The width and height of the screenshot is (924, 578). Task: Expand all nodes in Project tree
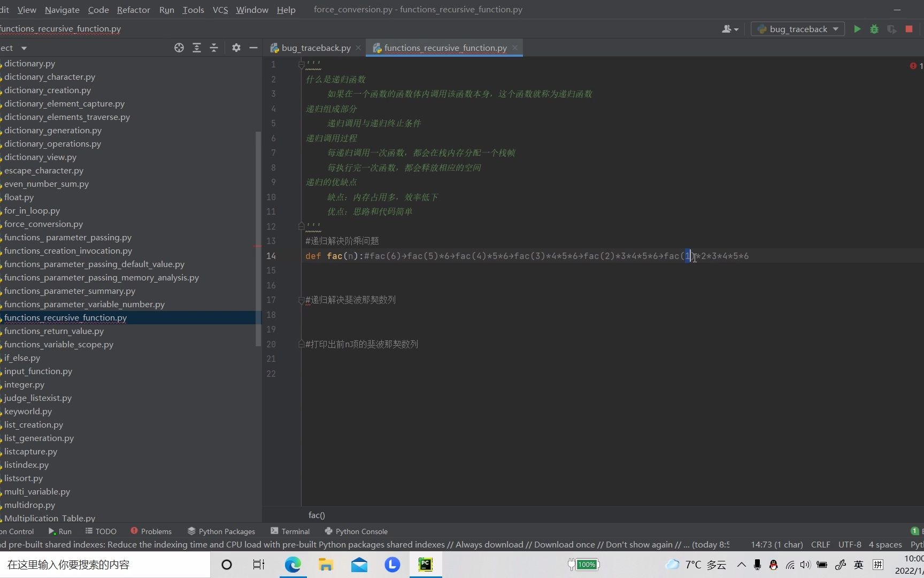197,48
